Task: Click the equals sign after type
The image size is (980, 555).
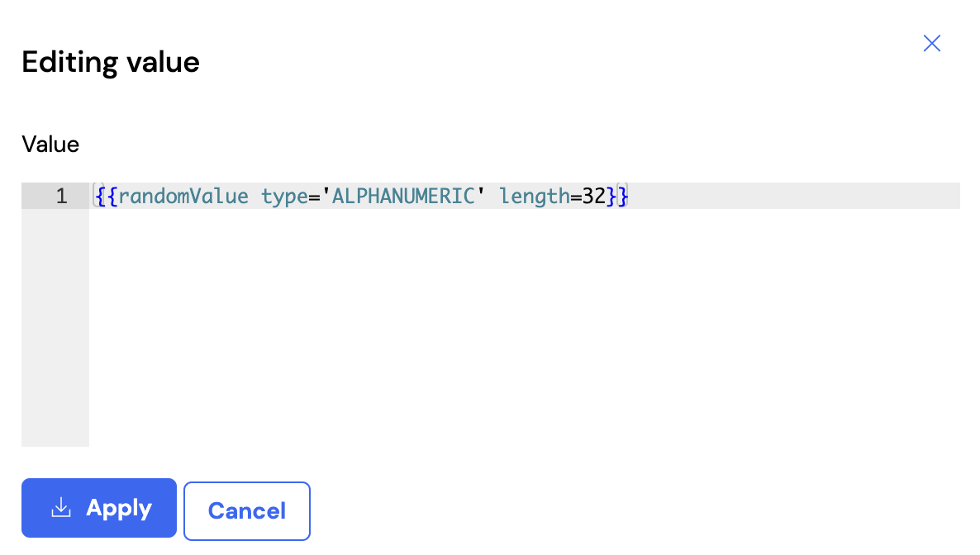Action: (314, 197)
